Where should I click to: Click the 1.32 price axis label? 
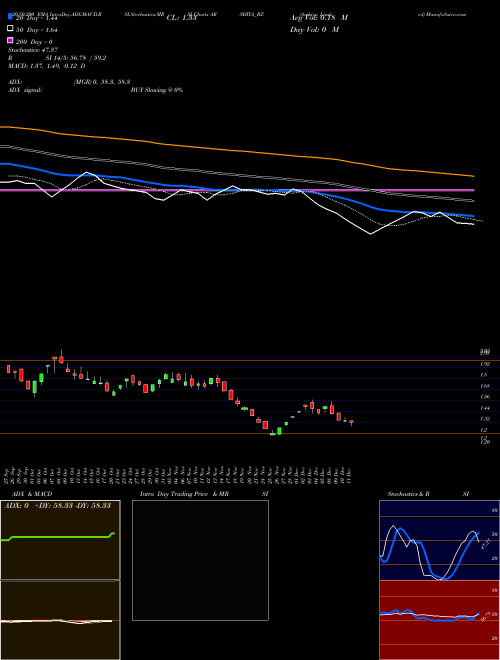coord(484,419)
